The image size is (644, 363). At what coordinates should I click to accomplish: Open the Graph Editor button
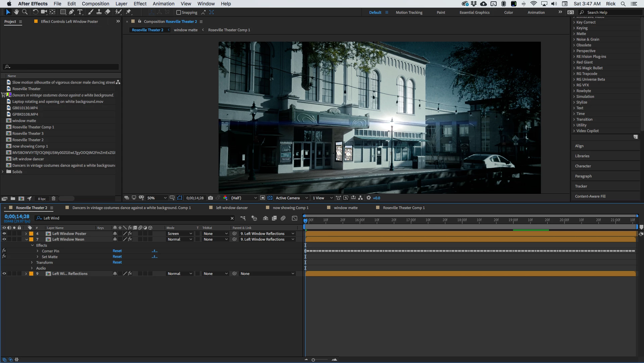coord(294,218)
